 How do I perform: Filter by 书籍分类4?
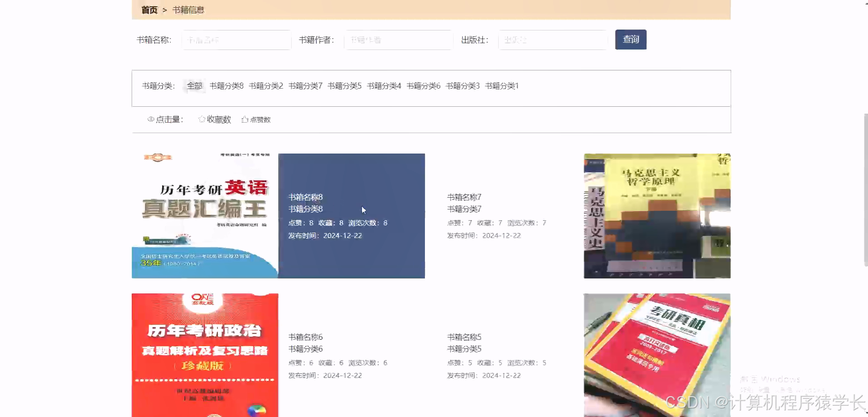click(x=384, y=86)
